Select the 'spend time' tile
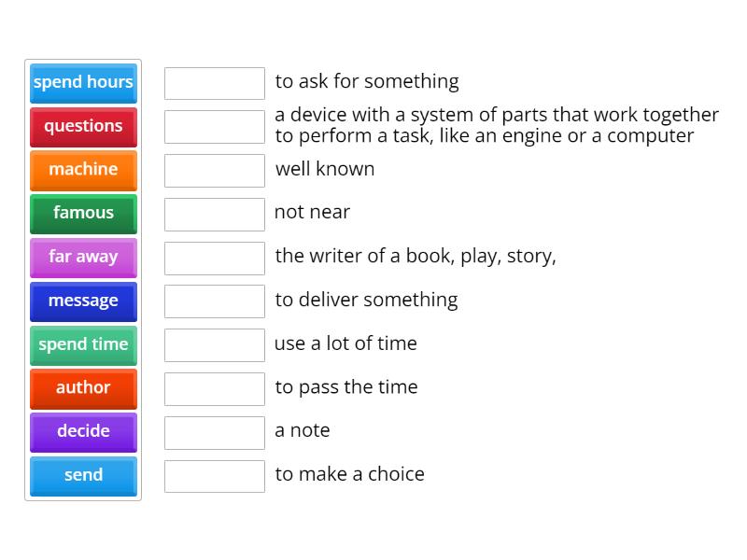The height and width of the screenshot is (560, 747). (x=83, y=344)
